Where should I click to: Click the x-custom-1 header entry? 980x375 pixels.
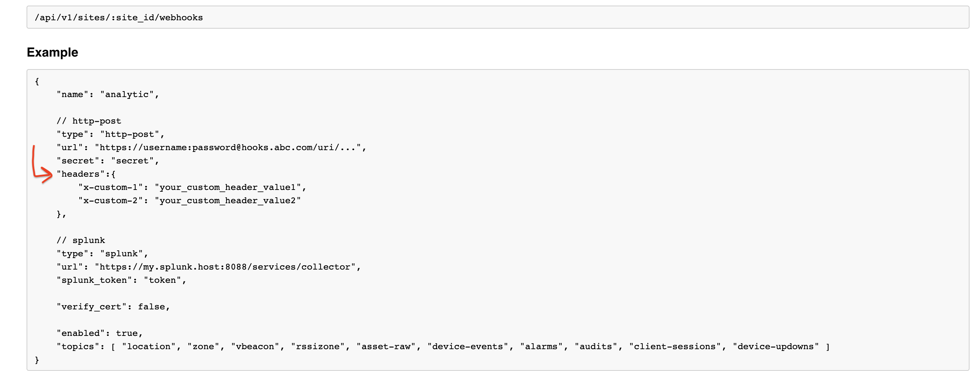(x=192, y=187)
